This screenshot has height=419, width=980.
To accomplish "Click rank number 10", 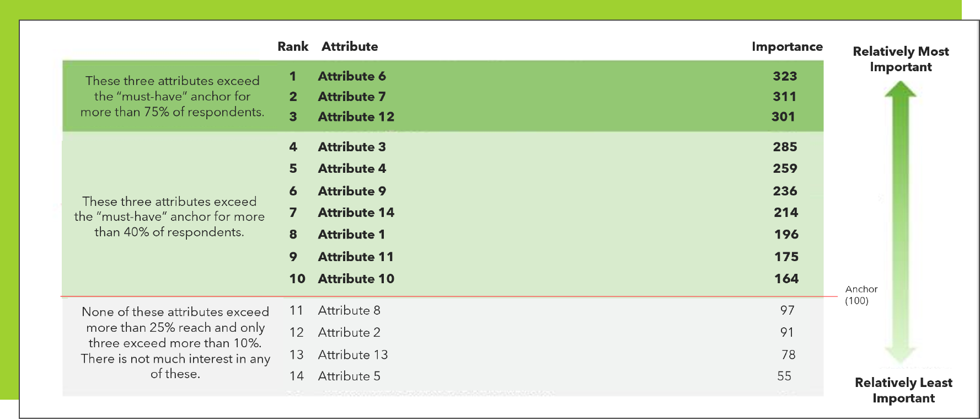I will pyautogui.click(x=297, y=279).
